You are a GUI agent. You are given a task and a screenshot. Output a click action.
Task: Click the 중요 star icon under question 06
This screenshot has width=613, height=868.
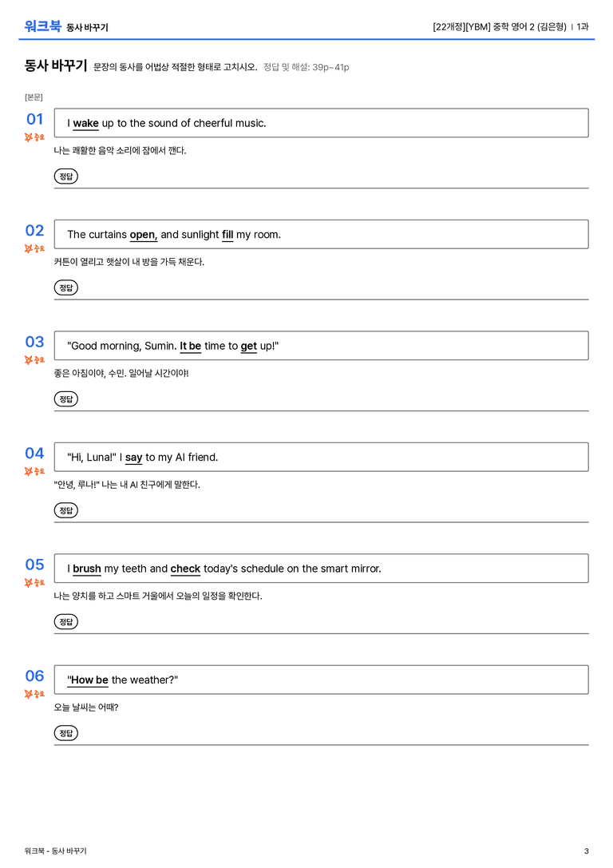click(34, 694)
